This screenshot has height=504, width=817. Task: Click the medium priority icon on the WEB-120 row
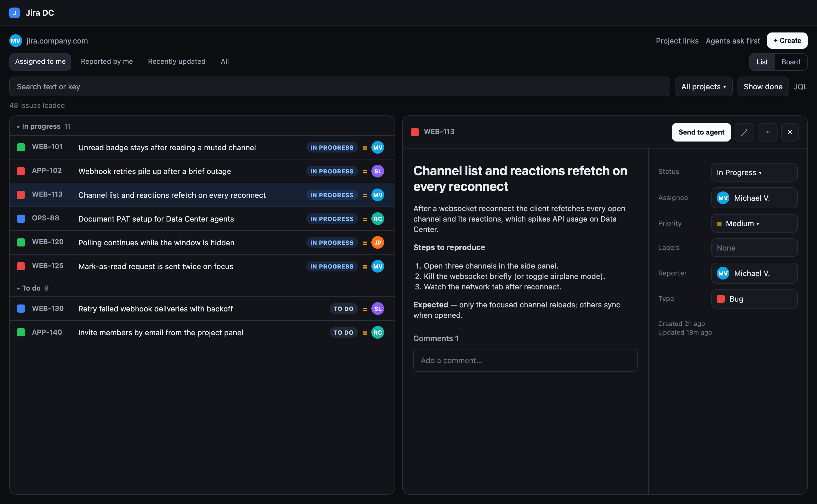[x=365, y=243]
